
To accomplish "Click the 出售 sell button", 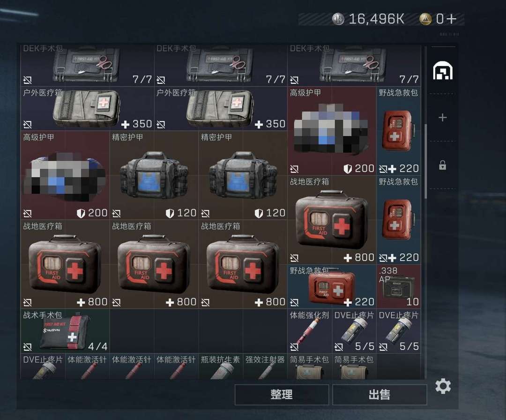I will tap(379, 395).
